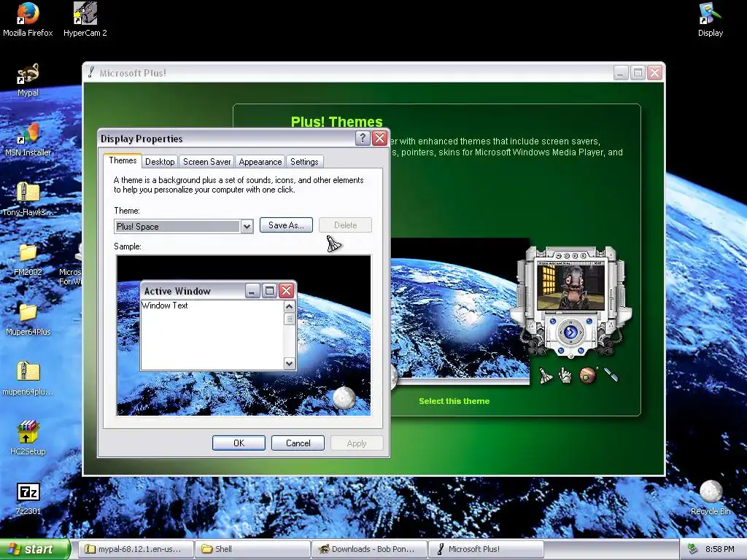Click the Save As... button
The height and width of the screenshot is (560, 747).
click(x=286, y=225)
